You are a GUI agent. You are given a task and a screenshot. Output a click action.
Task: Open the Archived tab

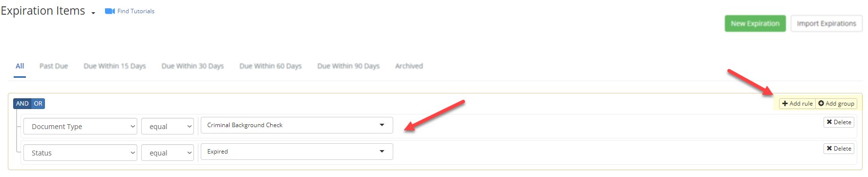click(409, 66)
